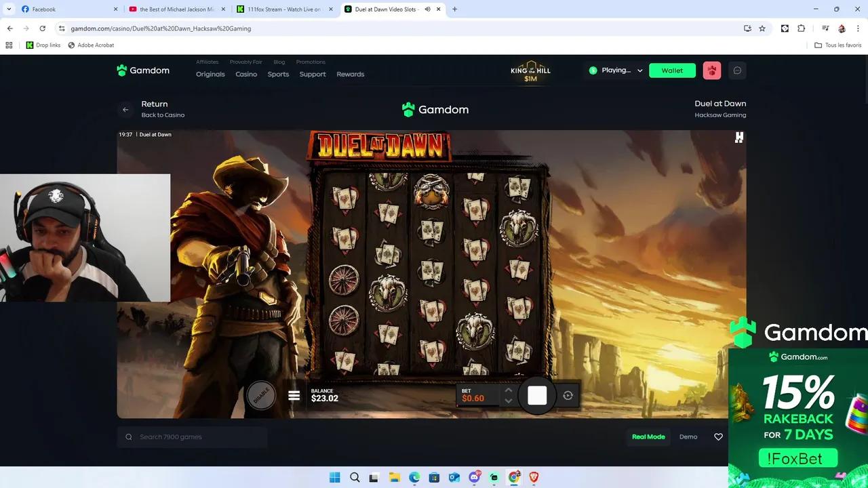Open the Casino menu
Screen dimensions: 868x488
point(246,75)
